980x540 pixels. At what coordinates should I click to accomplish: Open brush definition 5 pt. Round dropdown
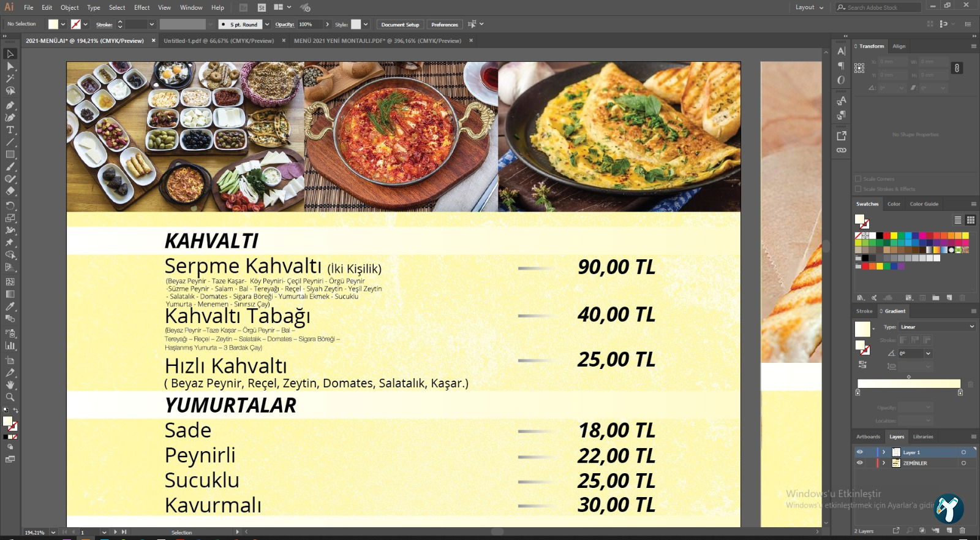266,25
